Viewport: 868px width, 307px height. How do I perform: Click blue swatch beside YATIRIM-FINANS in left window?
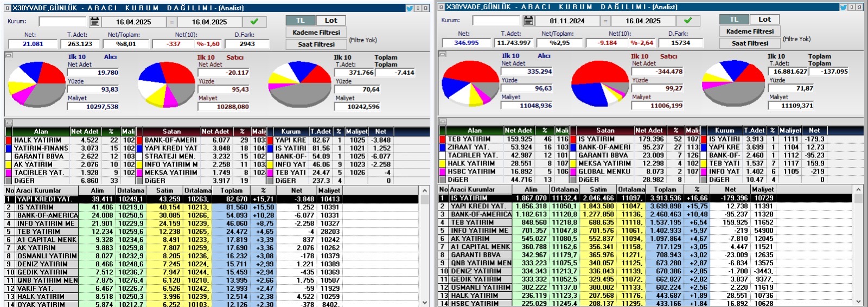[x=9, y=148]
